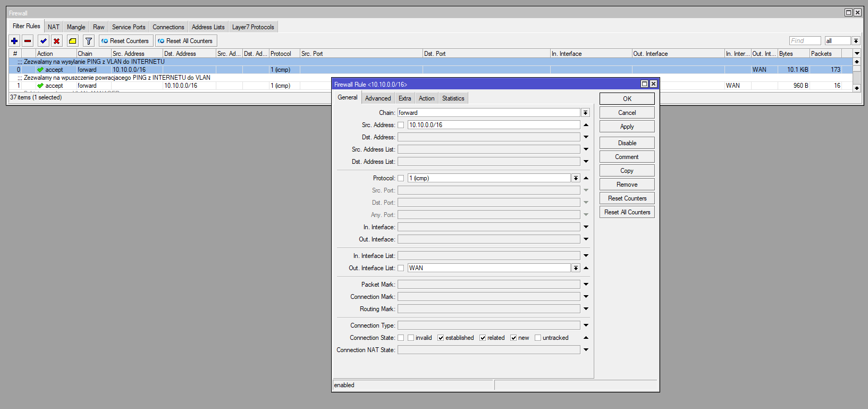Uncheck the established connection state checkbox
The image size is (868, 409).
point(441,338)
